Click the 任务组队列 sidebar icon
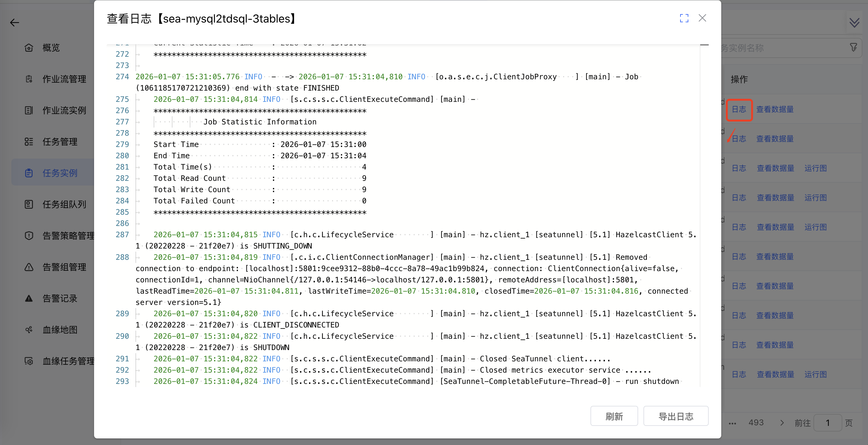Image resolution: width=868 pixels, height=445 pixels. [x=29, y=204]
